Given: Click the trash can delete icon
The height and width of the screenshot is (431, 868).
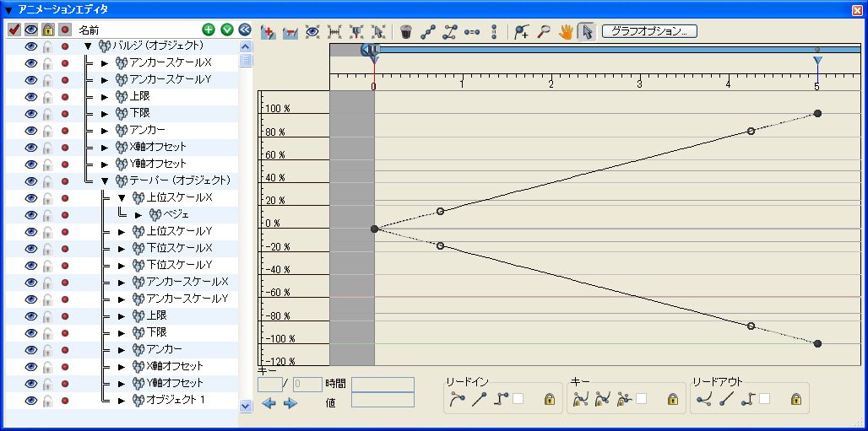Looking at the screenshot, I should pos(406,32).
